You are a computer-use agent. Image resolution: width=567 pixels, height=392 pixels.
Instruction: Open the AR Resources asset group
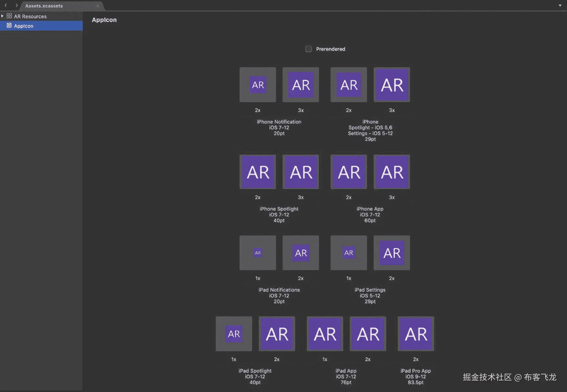pyautogui.click(x=30, y=16)
